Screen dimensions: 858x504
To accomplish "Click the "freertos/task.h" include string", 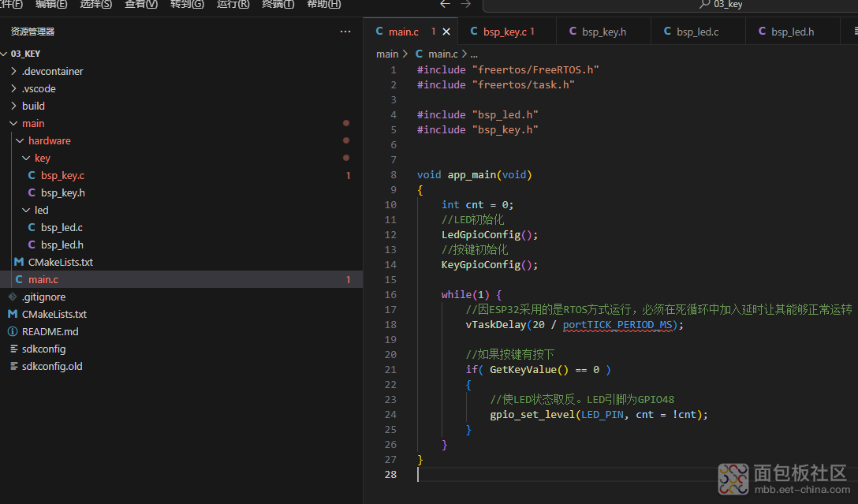I will click(523, 85).
